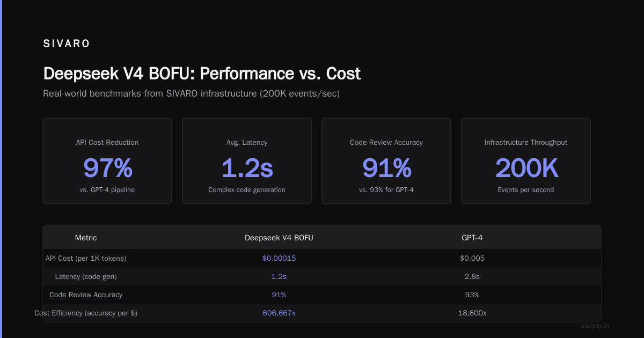
Task: Click the Metric column header
Action: pos(86,237)
